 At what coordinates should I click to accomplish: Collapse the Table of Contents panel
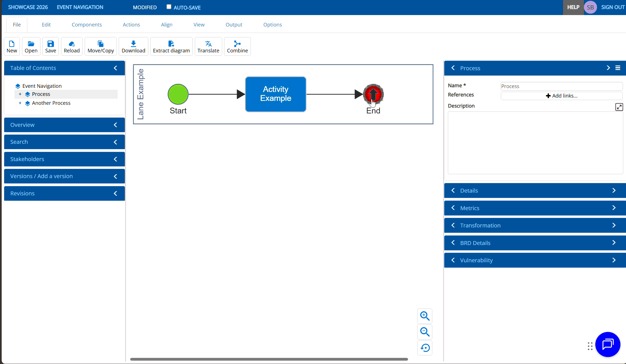coord(115,68)
